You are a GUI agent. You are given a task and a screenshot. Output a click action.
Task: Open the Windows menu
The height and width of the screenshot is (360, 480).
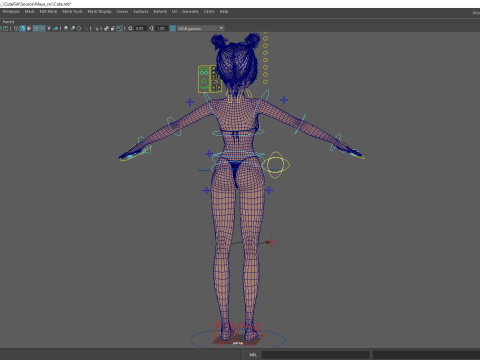(11, 11)
